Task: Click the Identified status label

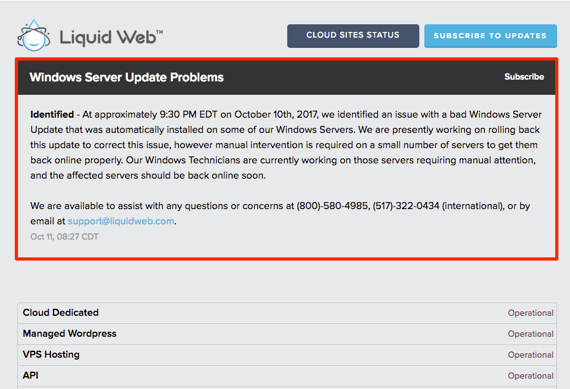Action: click(x=52, y=115)
